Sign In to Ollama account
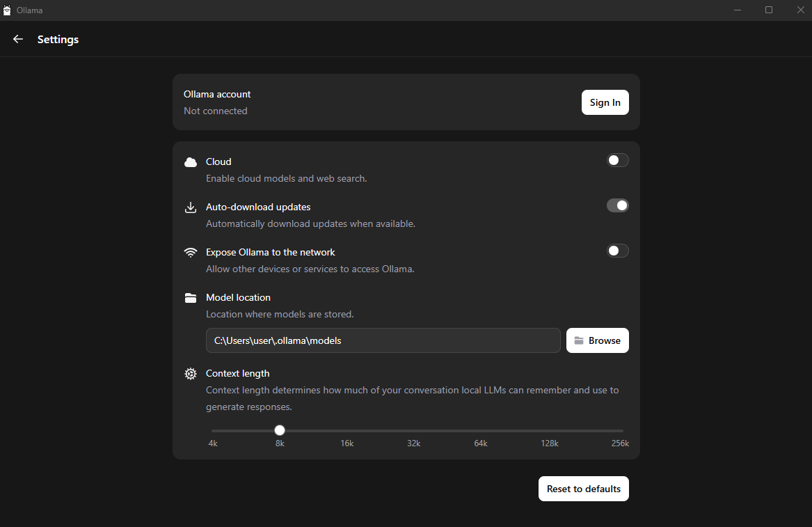The image size is (812, 527). tap(605, 102)
